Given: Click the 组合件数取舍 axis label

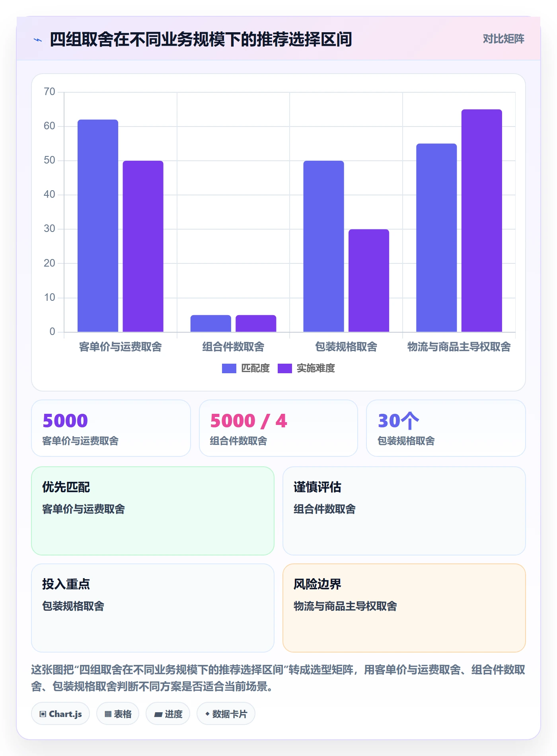Looking at the screenshot, I should 233,347.
